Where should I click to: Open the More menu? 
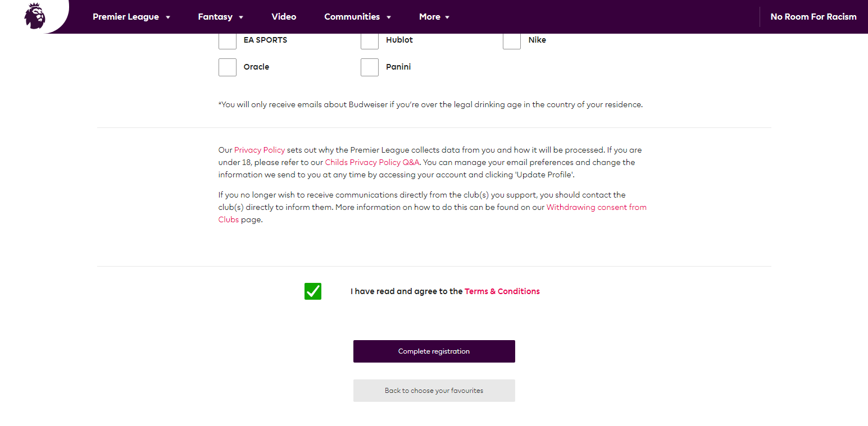434,17
